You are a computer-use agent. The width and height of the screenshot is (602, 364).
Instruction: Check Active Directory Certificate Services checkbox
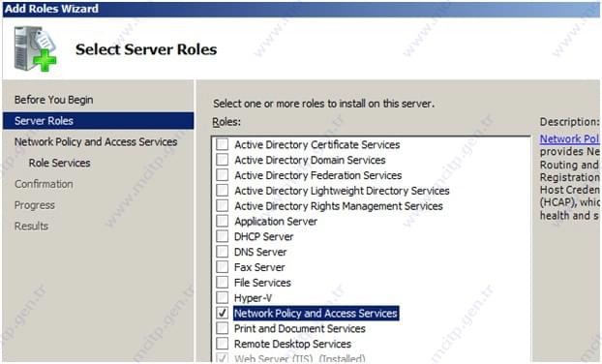(x=222, y=144)
